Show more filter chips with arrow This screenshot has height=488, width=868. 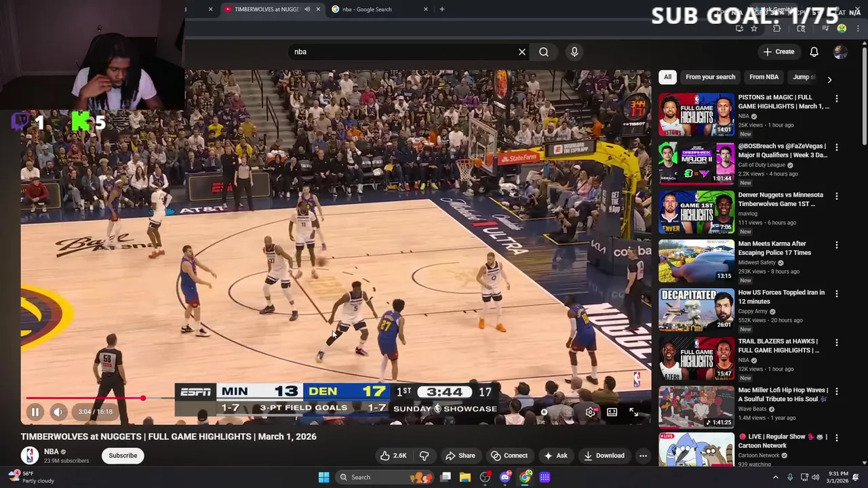[829, 79]
